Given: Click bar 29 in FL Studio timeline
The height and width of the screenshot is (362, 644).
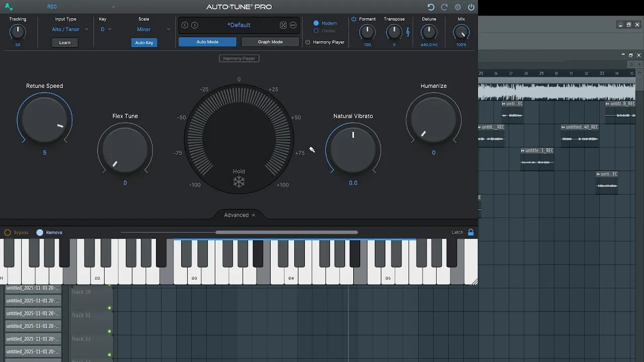Looking at the screenshot, I should click(x=541, y=73).
